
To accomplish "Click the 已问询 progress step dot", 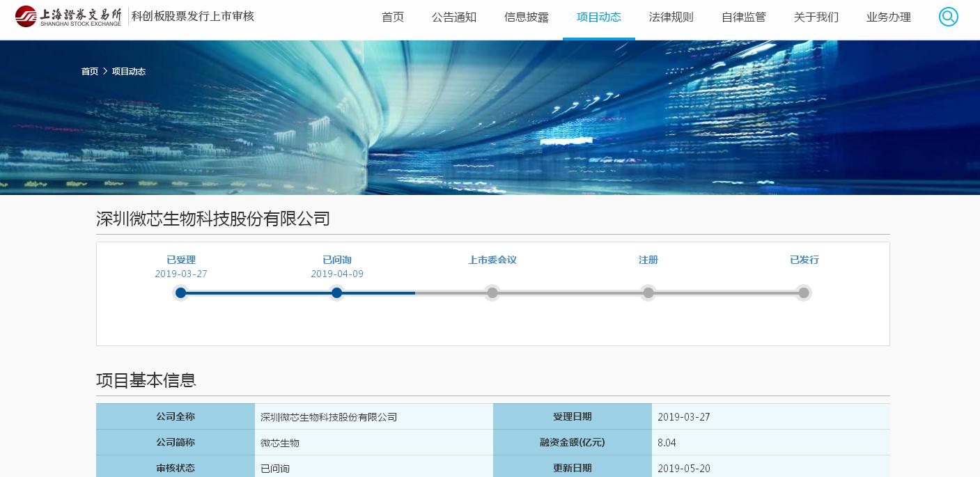I will click(337, 293).
